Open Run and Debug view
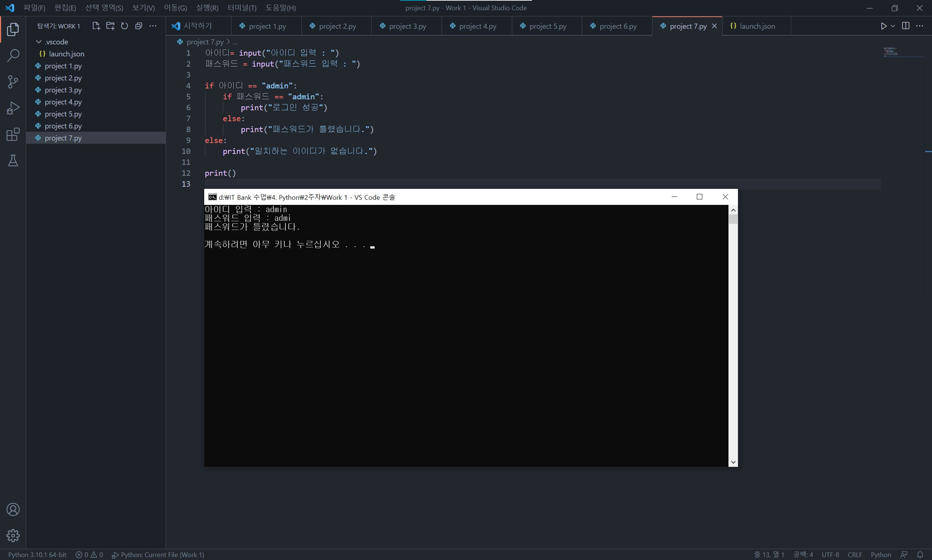 pyautogui.click(x=13, y=108)
